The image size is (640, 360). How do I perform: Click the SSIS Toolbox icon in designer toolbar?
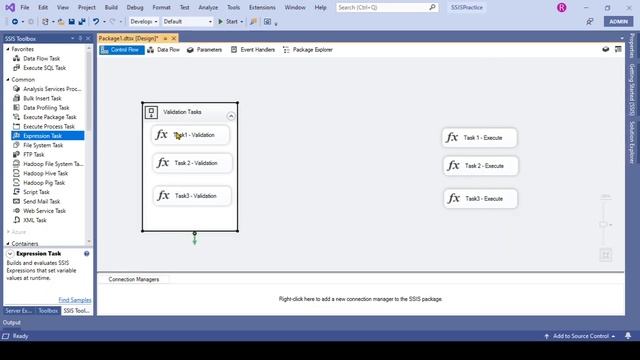(618, 49)
